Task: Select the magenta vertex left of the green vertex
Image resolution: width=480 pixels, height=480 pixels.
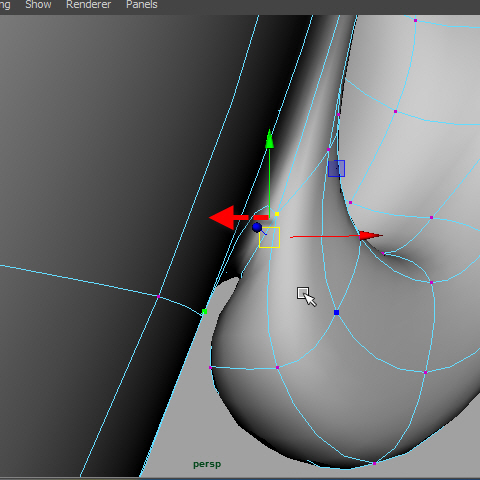Action: pos(158,296)
